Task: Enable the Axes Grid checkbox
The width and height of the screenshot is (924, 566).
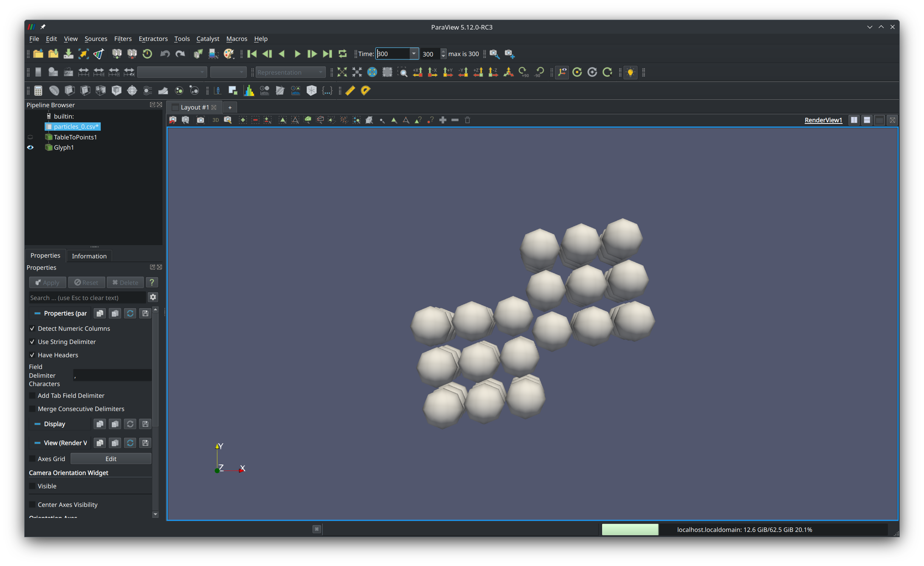Action: click(32, 459)
